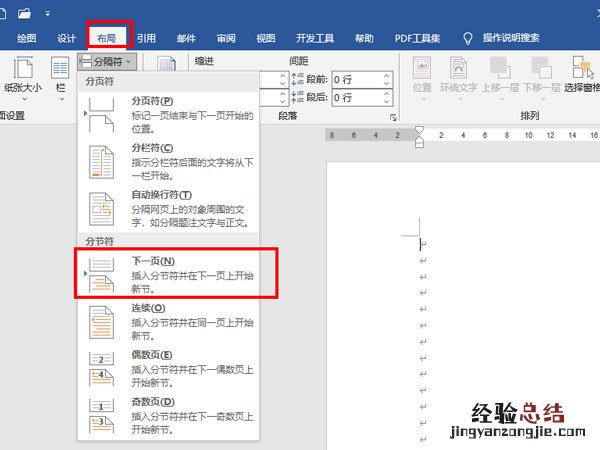Insert a 分页符 page break

pyautogui.click(x=168, y=116)
